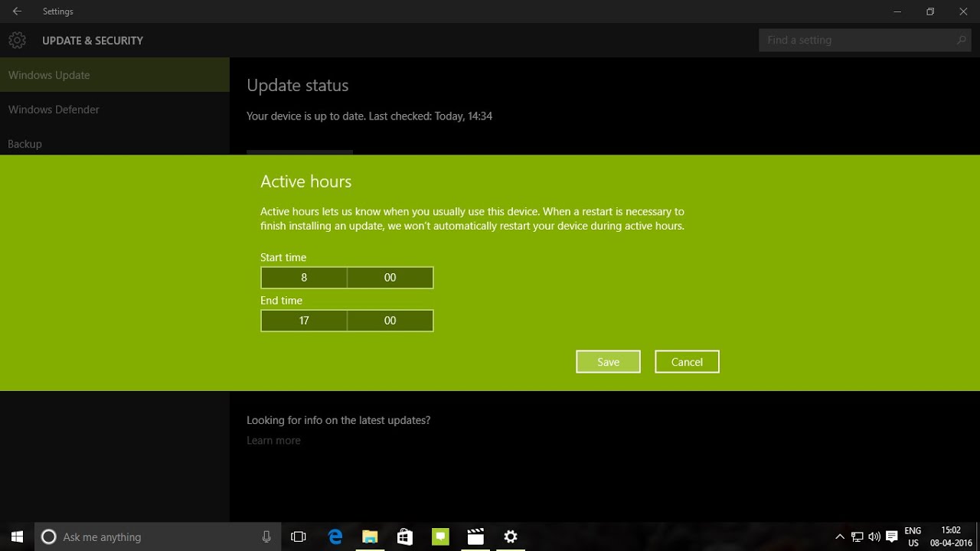Click the search magnifier in Find a setting
Viewport: 980px width, 551px height.
(x=962, y=40)
